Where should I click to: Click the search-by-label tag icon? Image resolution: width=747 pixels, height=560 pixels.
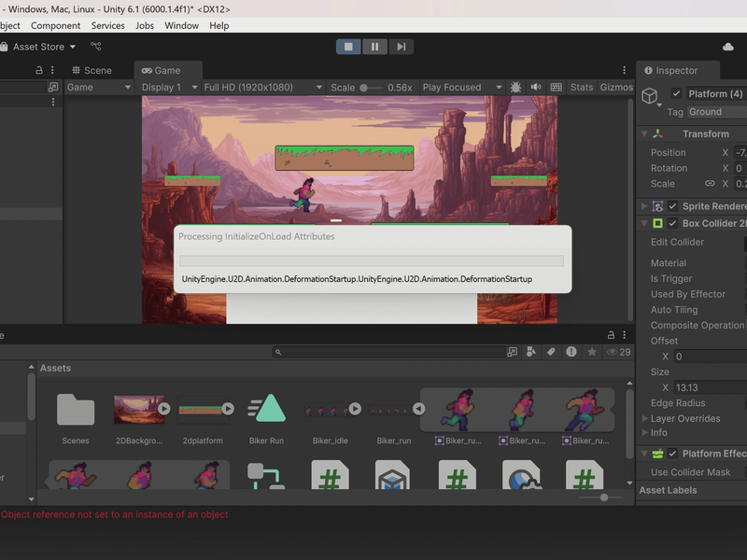pos(551,352)
